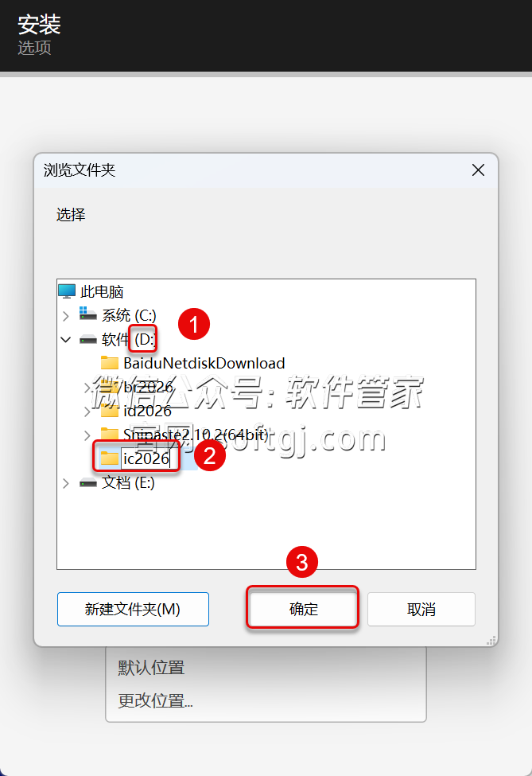Expand the id2026 folder node

(87, 411)
